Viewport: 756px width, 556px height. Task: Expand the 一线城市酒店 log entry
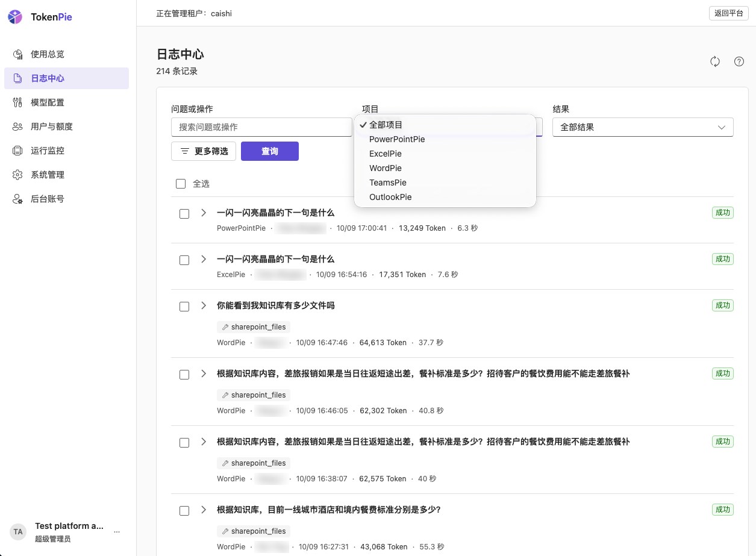204,510
